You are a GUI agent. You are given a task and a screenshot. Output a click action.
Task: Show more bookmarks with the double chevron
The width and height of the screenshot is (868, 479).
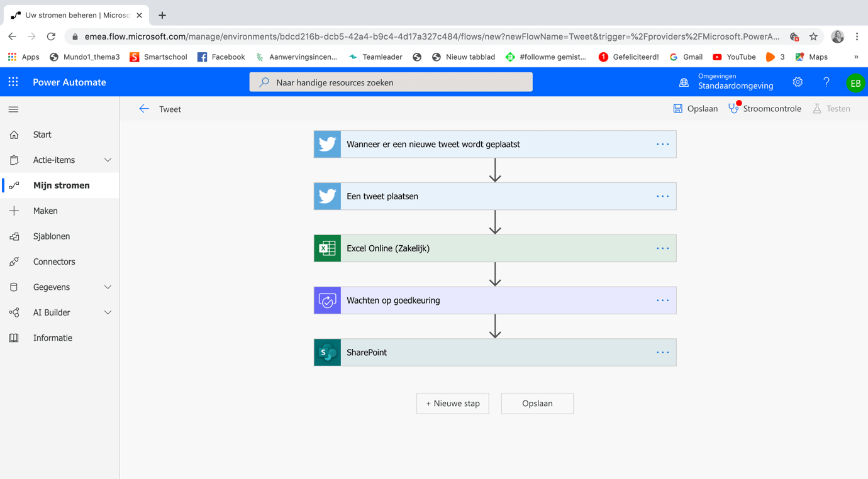(x=856, y=57)
